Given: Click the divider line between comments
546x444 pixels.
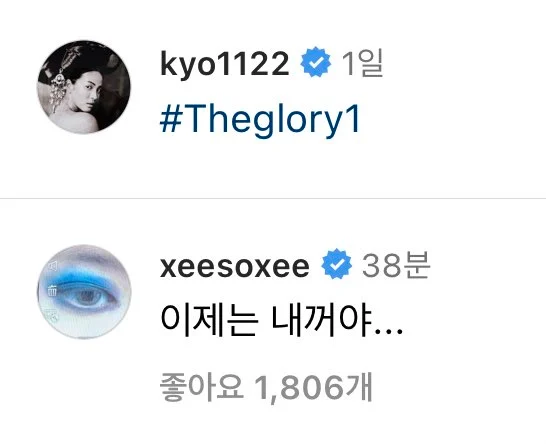Looking at the screenshot, I should pyautogui.click(x=273, y=198).
